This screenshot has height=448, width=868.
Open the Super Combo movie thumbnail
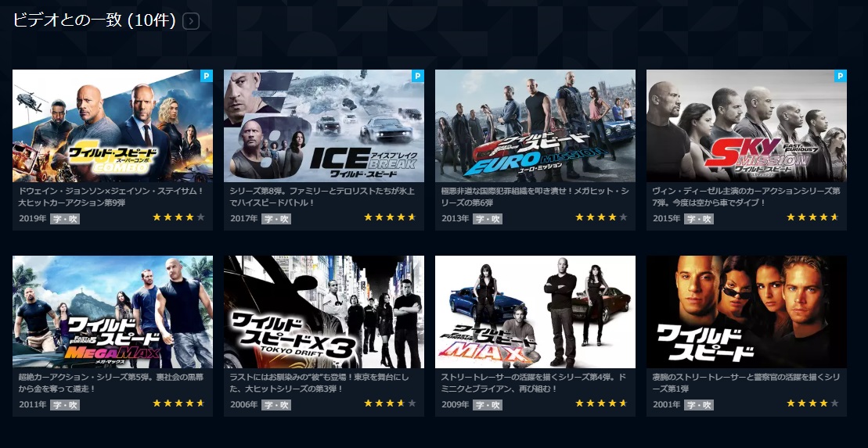click(113, 126)
